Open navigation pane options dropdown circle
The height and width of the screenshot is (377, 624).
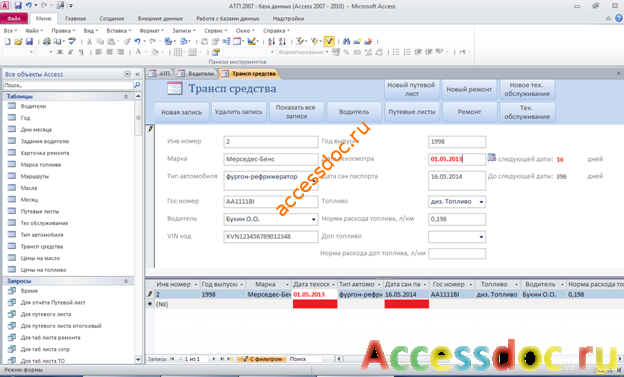[x=127, y=74]
